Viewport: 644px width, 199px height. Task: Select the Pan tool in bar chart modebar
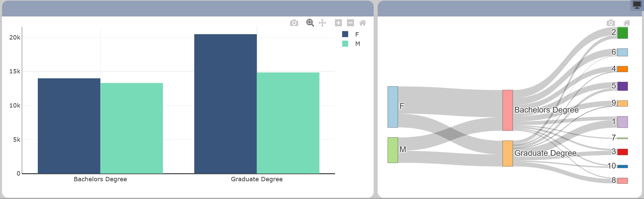tap(322, 23)
